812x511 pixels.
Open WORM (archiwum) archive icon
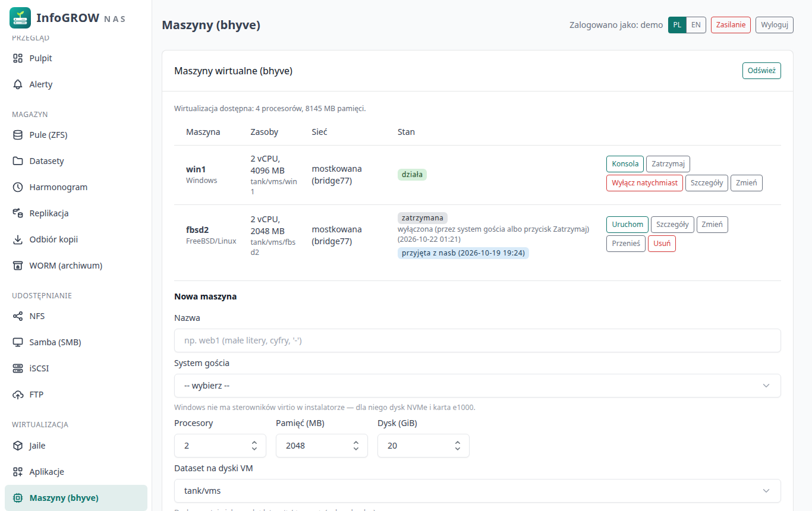[x=18, y=266]
